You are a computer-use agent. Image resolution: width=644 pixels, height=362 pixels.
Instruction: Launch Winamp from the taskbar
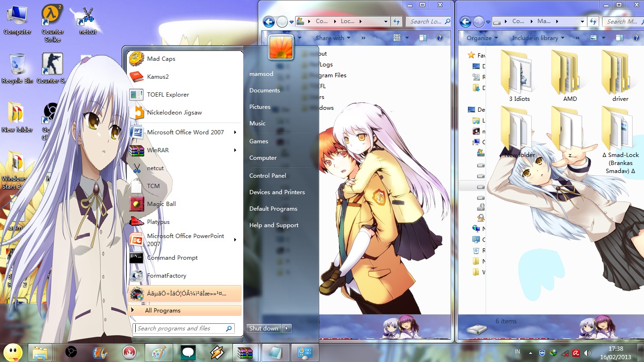(217, 353)
